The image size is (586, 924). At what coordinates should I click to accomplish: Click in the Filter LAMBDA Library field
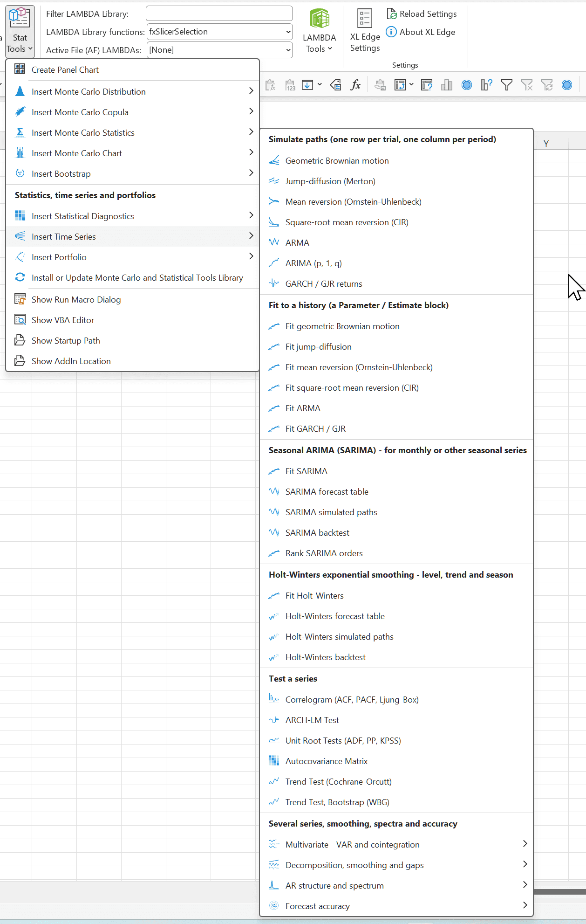[219, 14]
